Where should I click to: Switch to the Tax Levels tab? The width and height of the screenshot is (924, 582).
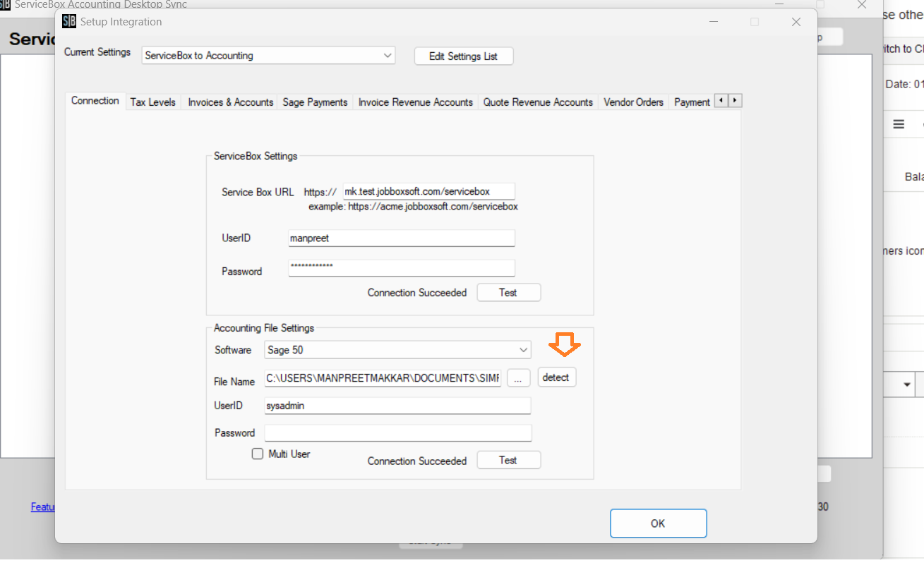point(152,102)
